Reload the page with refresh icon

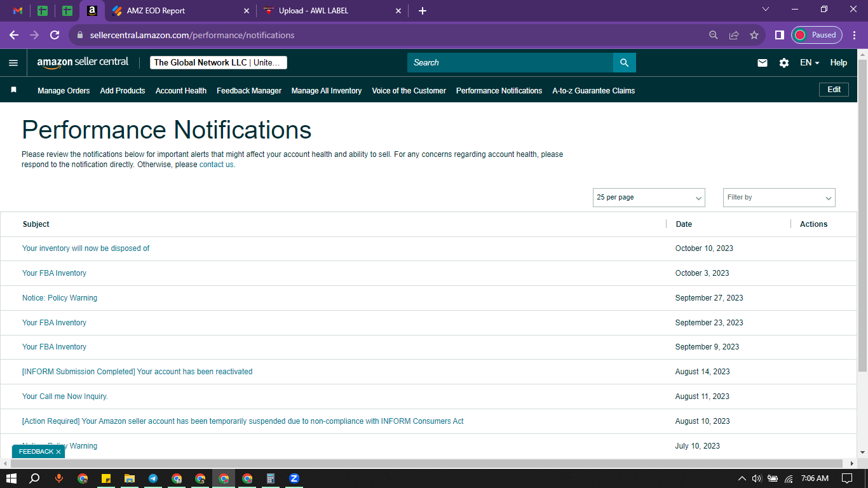pos(55,35)
